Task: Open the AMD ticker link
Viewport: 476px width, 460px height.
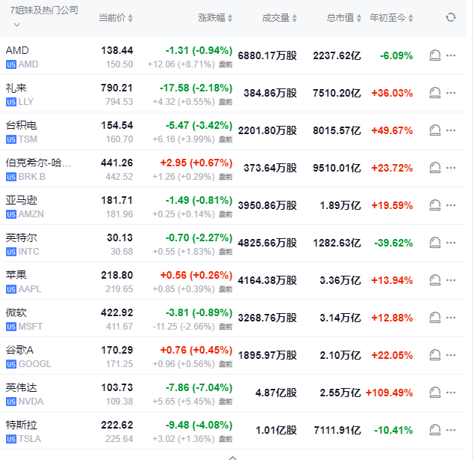Action: click(28, 64)
